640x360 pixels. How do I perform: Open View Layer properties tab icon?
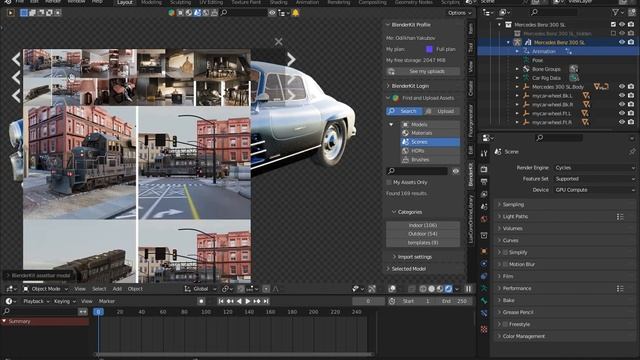pos(484,194)
